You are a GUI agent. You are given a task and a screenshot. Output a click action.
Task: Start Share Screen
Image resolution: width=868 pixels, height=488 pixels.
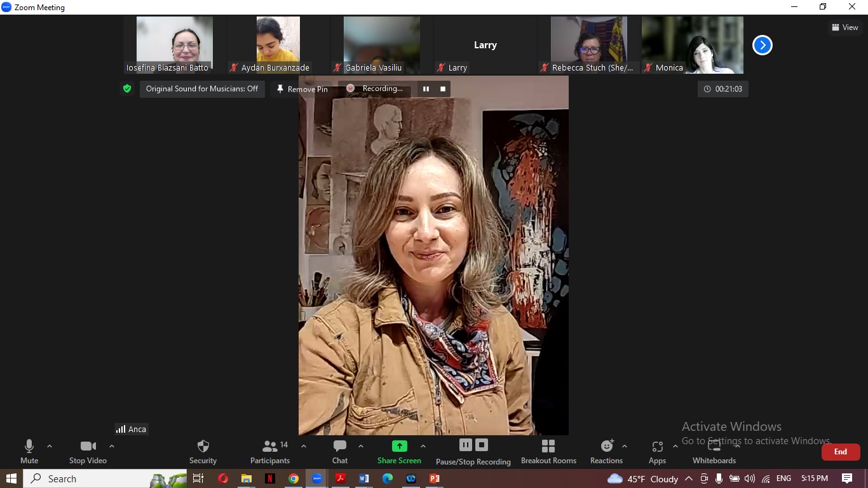pyautogui.click(x=399, y=452)
